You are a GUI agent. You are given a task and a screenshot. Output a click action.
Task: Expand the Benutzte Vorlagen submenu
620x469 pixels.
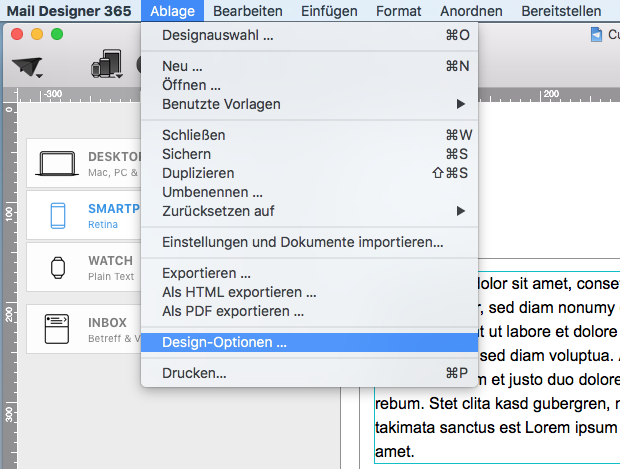(x=309, y=104)
